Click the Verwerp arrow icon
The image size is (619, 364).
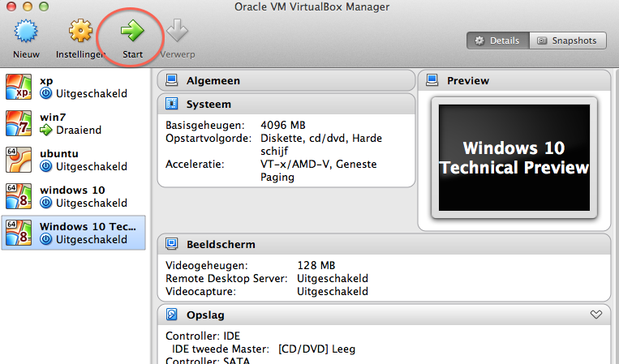coord(177,33)
